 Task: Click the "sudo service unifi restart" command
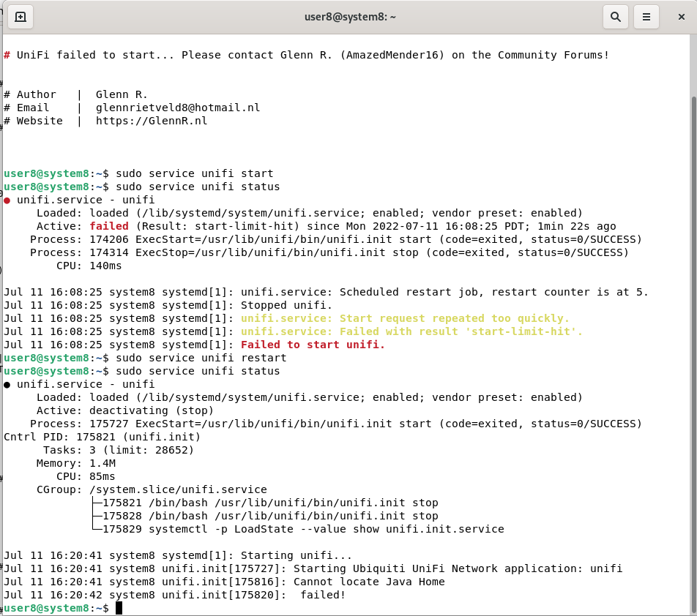point(201,358)
